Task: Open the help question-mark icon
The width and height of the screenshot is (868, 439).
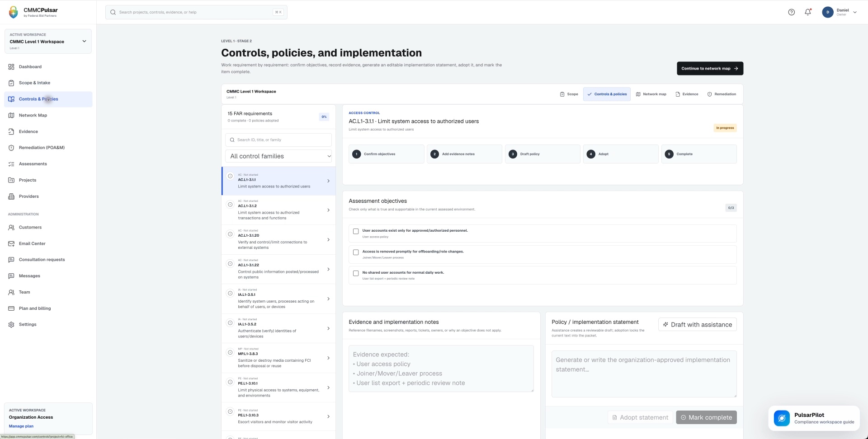Action: (x=791, y=12)
